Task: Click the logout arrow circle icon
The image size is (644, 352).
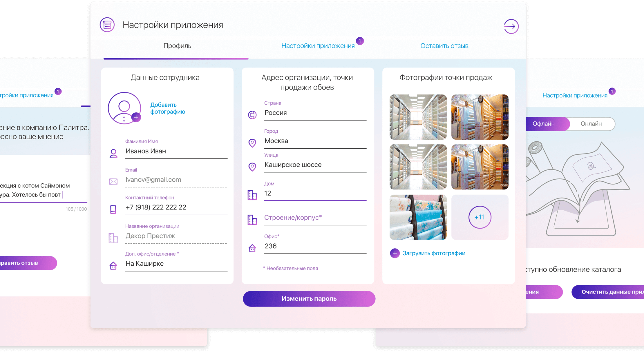Action: (511, 26)
